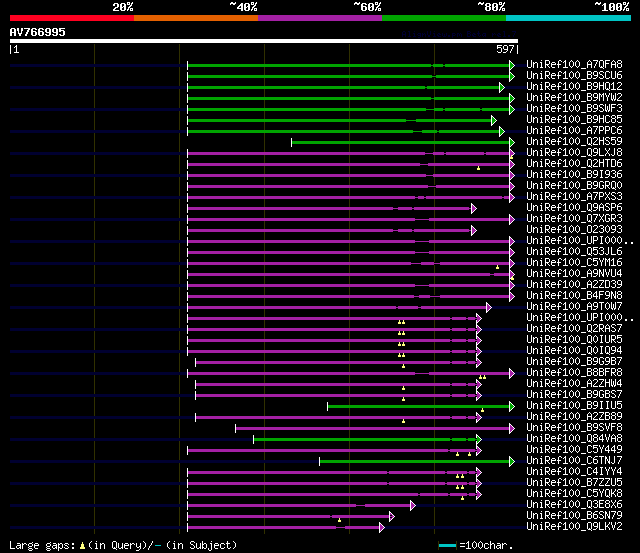Click the arrowhead ending the A9T0W7 alignment

coord(489,308)
